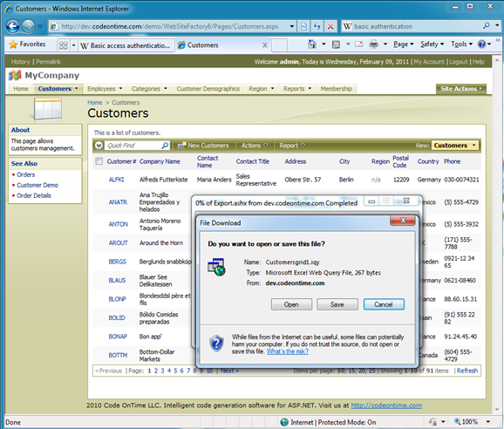504x429 pixels.
Task: Click the Print icon in command bar
Action: point(373,44)
